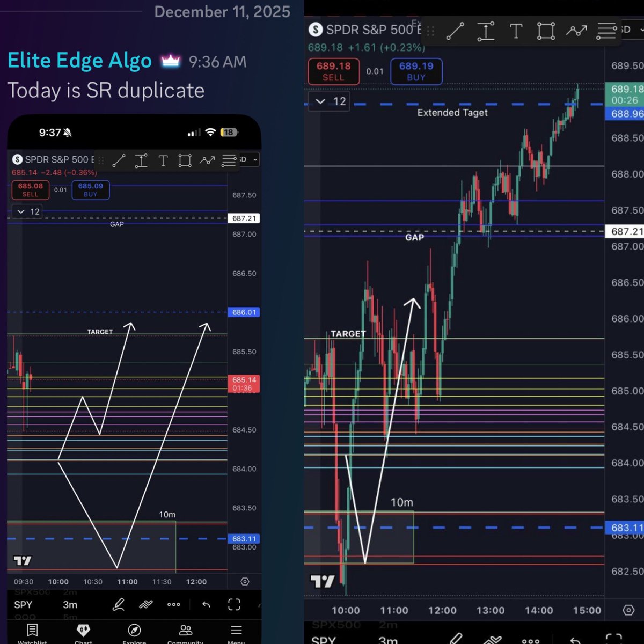Click the 685.08 SELL button
644x644 pixels.
tap(31, 190)
